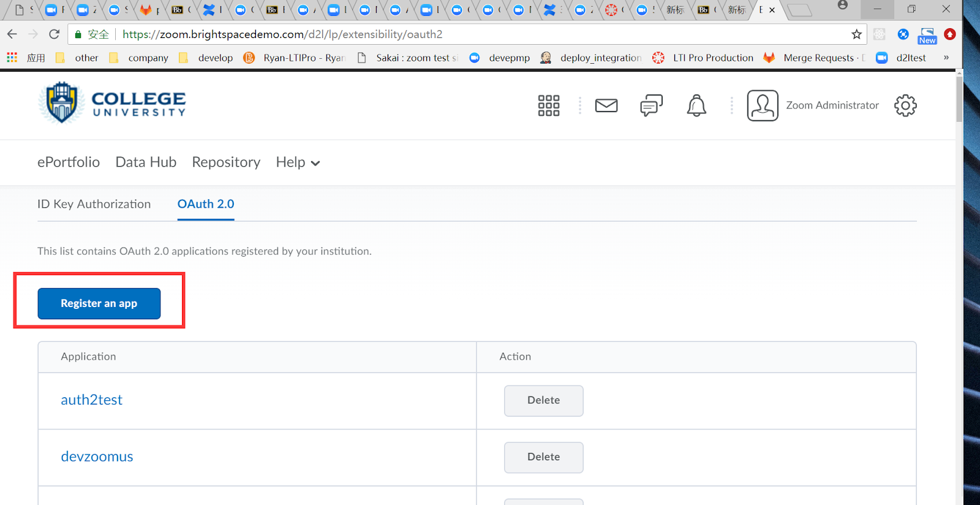Click the browser forward arrow
Screen dimensions: 980x505
click(33, 34)
